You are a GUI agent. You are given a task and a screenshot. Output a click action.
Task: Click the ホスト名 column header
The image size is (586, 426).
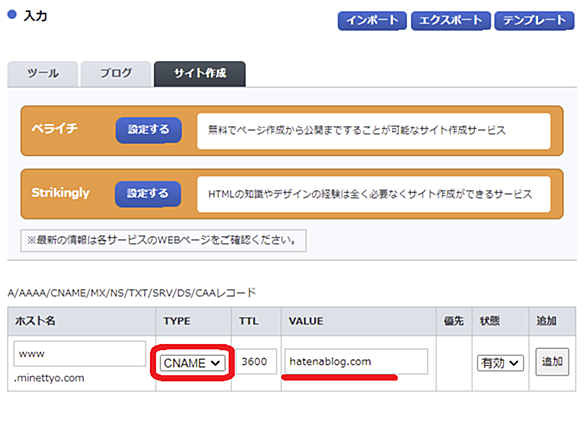pyautogui.click(x=35, y=321)
